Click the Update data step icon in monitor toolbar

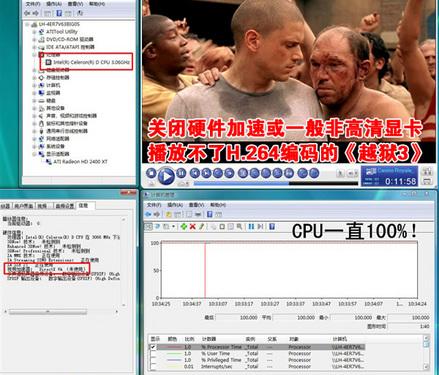click(260, 227)
